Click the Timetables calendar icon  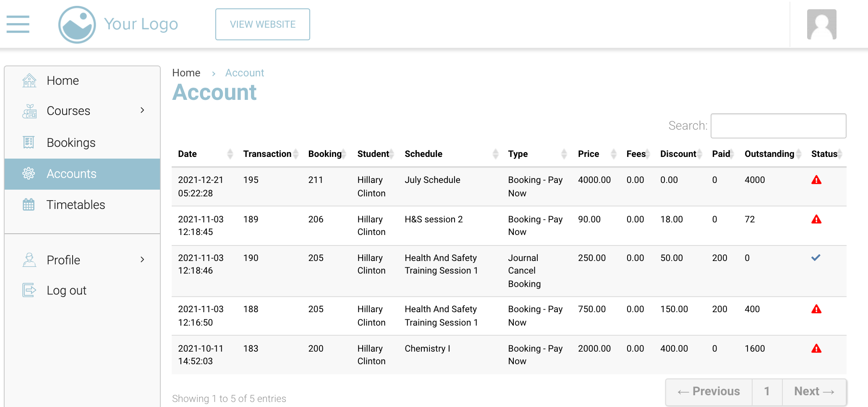[29, 205]
